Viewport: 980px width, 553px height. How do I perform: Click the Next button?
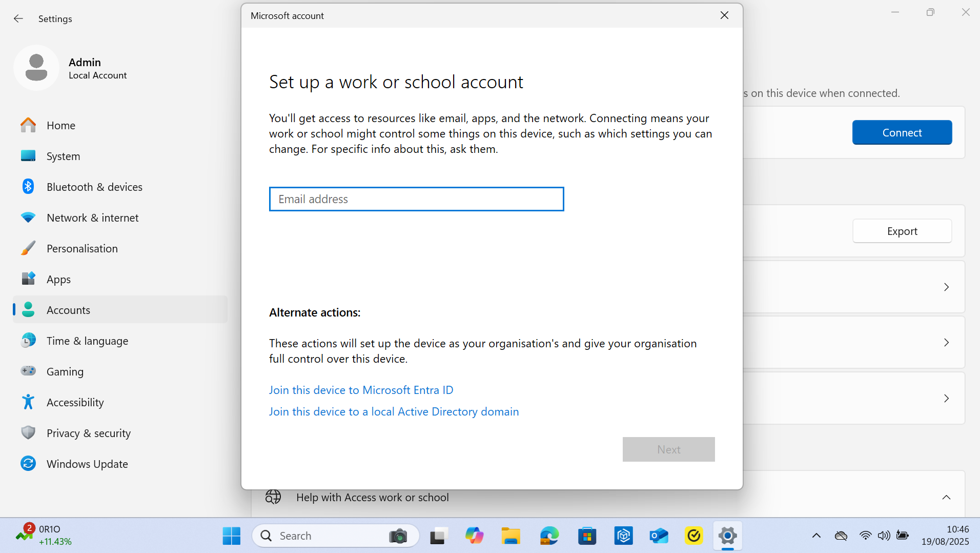668,449
